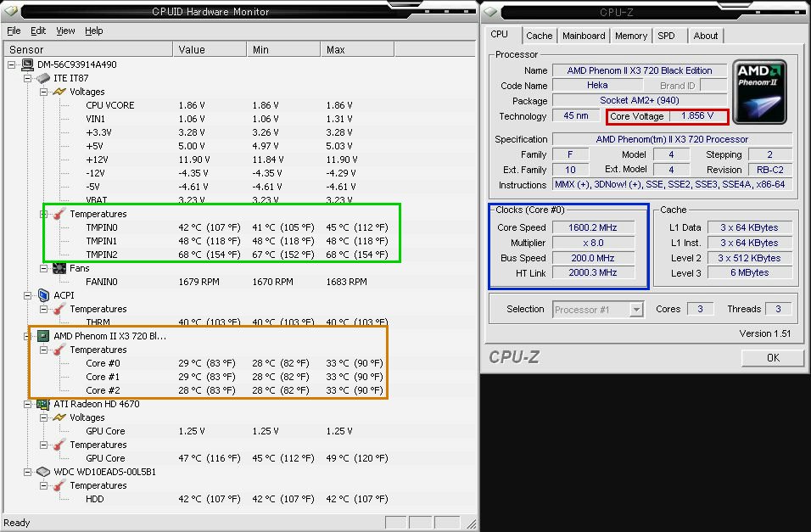Collapse the ACPI Temperatures group
Image resolution: width=811 pixels, height=532 pixels.
coord(43,309)
